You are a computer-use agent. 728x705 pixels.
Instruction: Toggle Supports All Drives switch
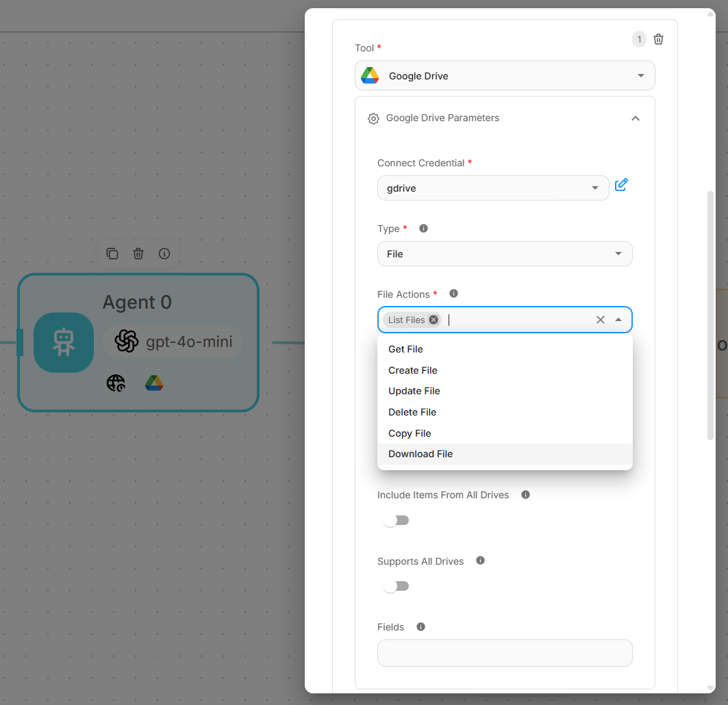396,586
